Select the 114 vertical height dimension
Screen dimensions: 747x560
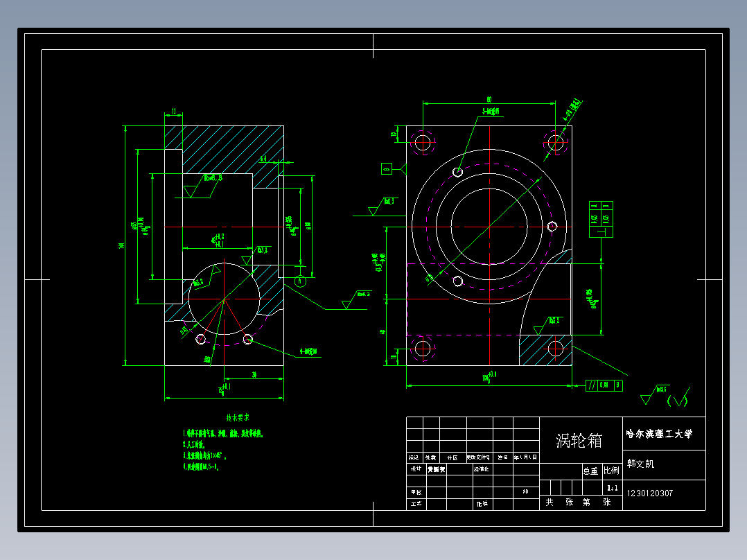(122, 245)
